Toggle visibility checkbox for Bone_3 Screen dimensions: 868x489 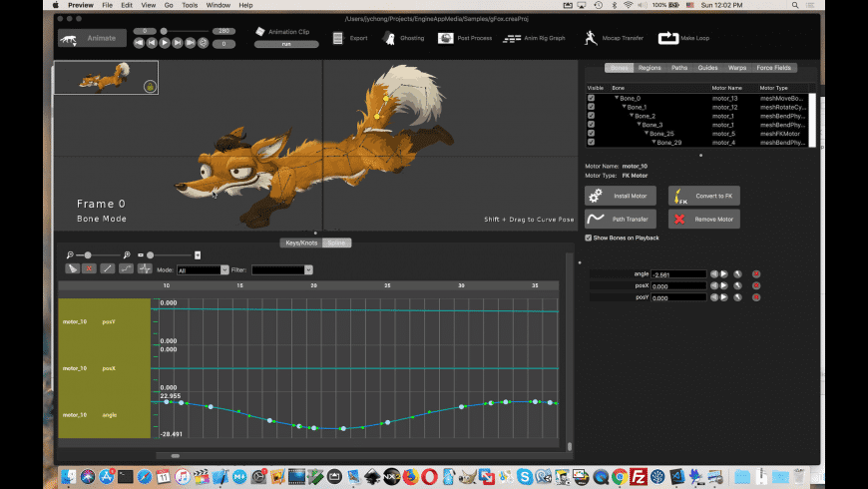[x=591, y=125]
